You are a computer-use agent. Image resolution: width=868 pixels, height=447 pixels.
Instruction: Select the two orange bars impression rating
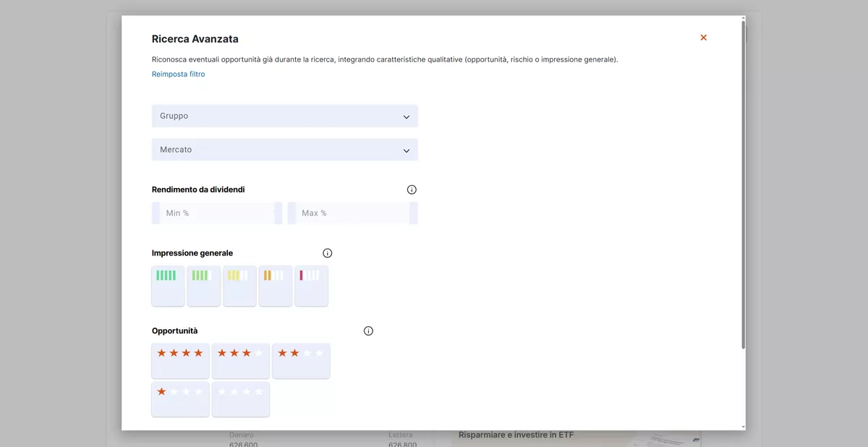276,286
